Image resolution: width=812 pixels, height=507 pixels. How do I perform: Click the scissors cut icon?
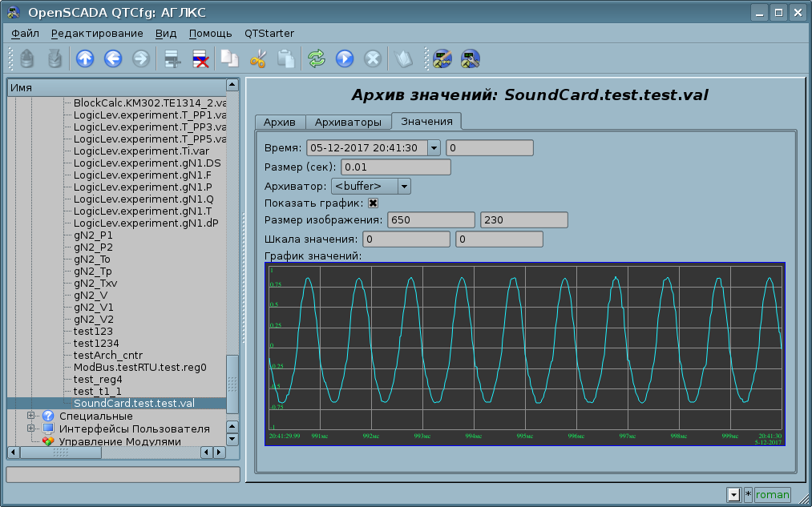click(x=258, y=58)
